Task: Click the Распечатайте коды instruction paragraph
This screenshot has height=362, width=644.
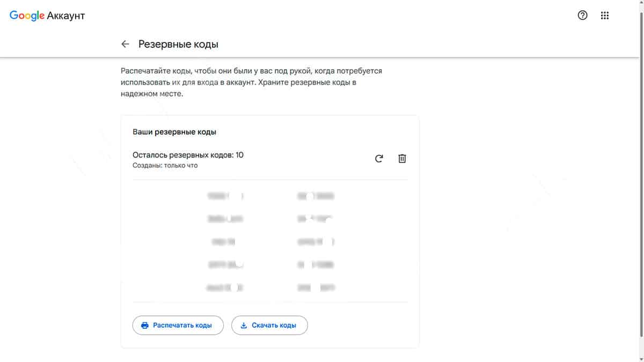Action: pyautogui.click(x=251, y=82)
